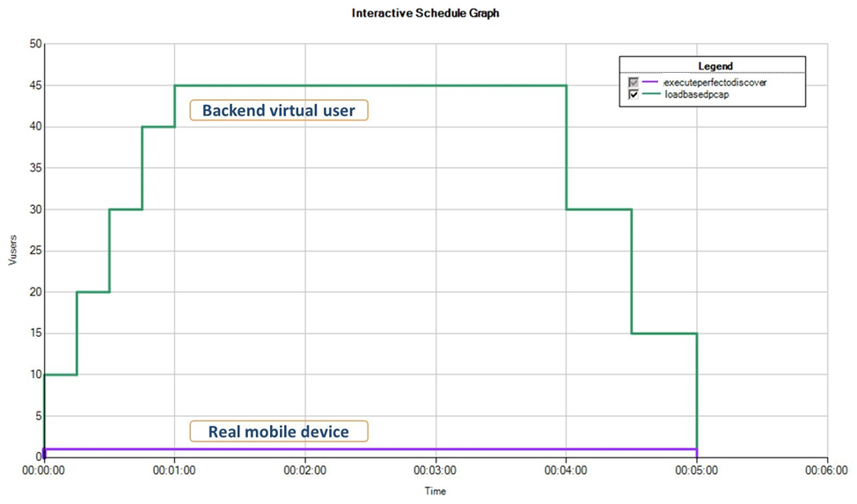Click the Backend virtual user annotation
Viewport: 857px width, 504px height.
pos(279,110)
